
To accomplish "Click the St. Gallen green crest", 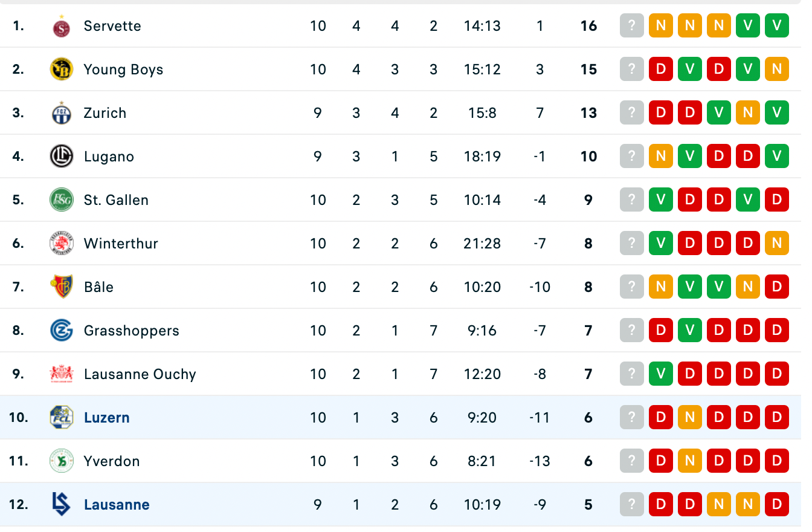I will 61,200.
